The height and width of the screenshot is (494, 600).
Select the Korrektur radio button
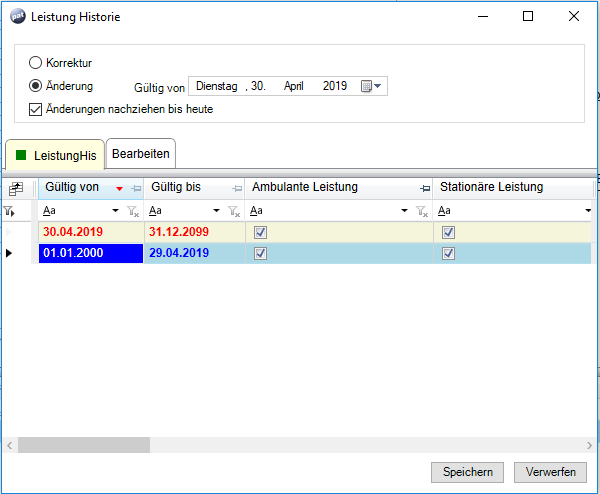pos(35,62)
